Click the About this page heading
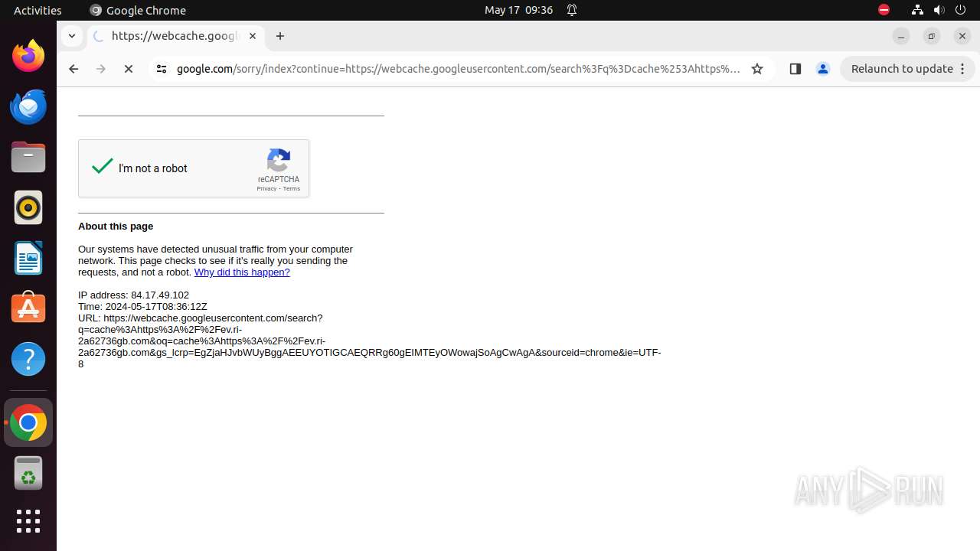Image resolution: width=980 pixels, height=551 pixels. point(116,227)
